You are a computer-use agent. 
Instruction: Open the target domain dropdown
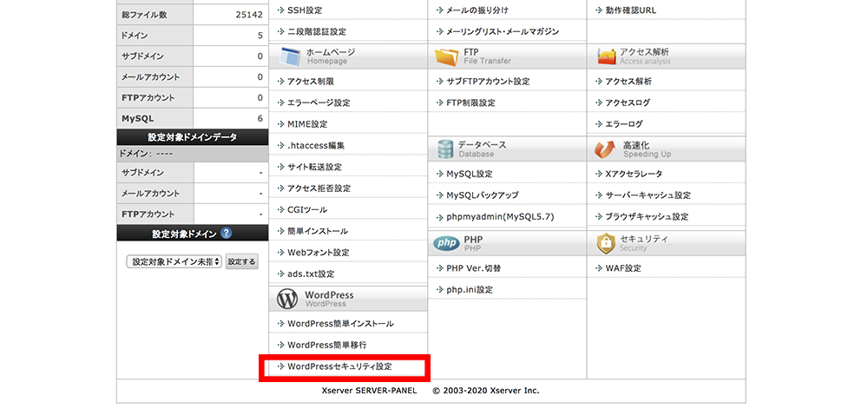point(174,261)
